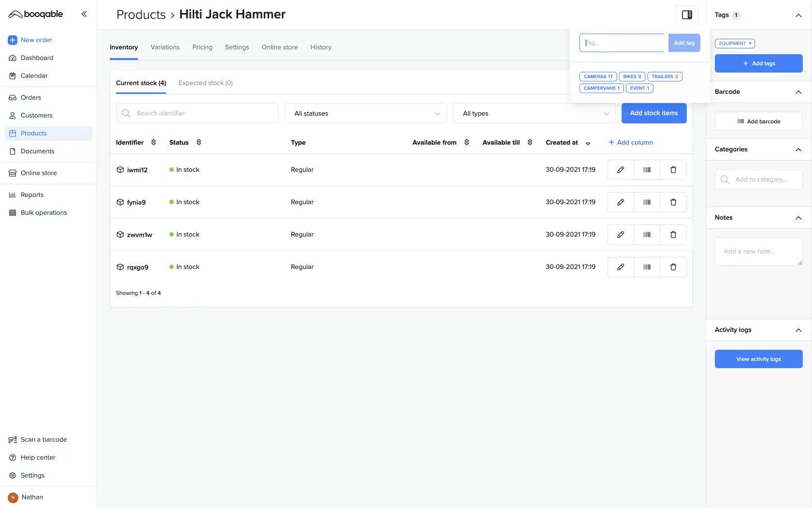812x508 pixels.
Task: Click the Add barcode button
Action: pos(759,121)
